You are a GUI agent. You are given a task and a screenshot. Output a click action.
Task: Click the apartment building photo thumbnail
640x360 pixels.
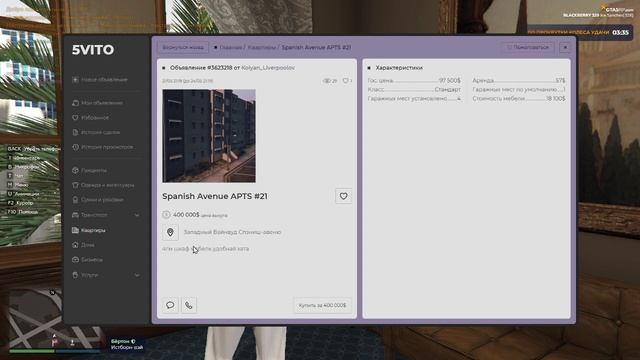(x=209, y=136)
